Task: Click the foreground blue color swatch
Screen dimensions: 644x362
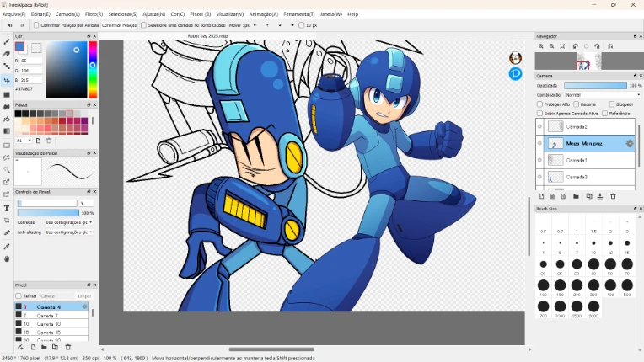Action: 19,46
